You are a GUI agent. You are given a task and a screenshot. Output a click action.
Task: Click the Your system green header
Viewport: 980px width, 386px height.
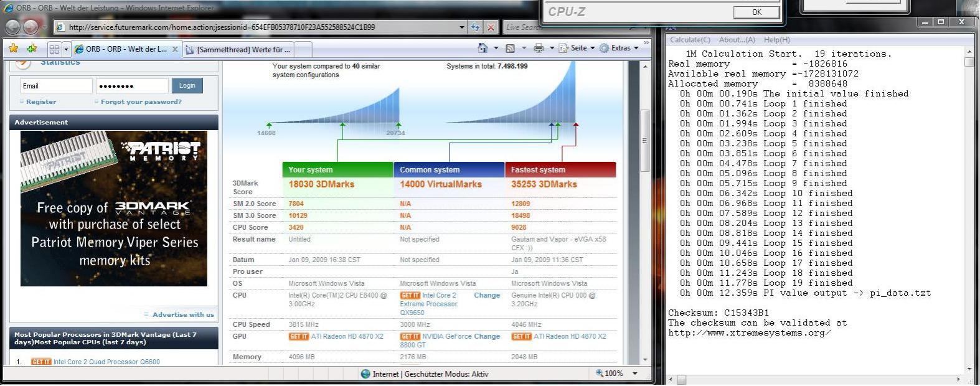tap(337, 169)
